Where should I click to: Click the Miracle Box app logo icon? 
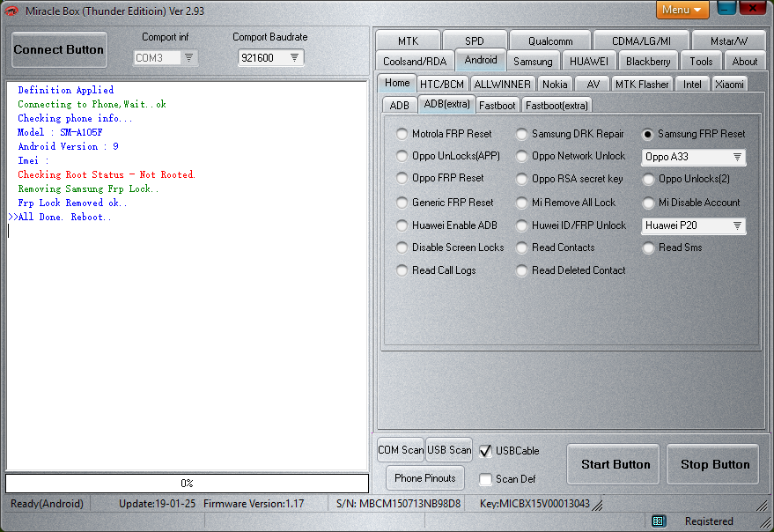click(x=11, y=11)
